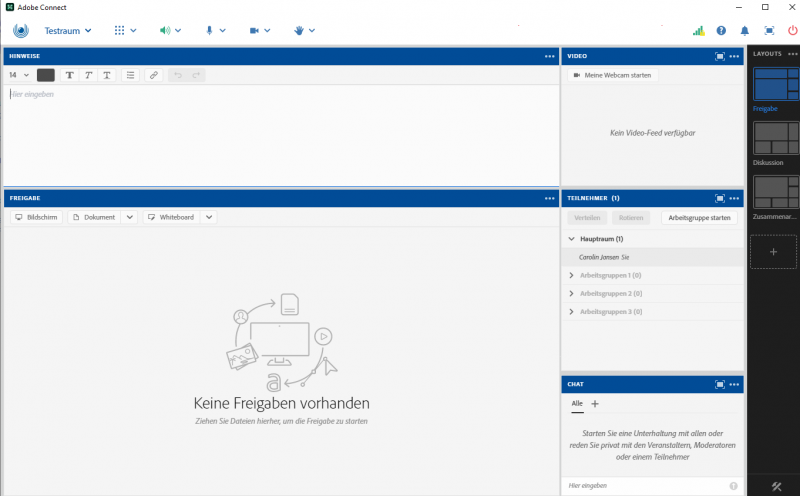Toggle the microphone icon

click(x=209, y=31)
